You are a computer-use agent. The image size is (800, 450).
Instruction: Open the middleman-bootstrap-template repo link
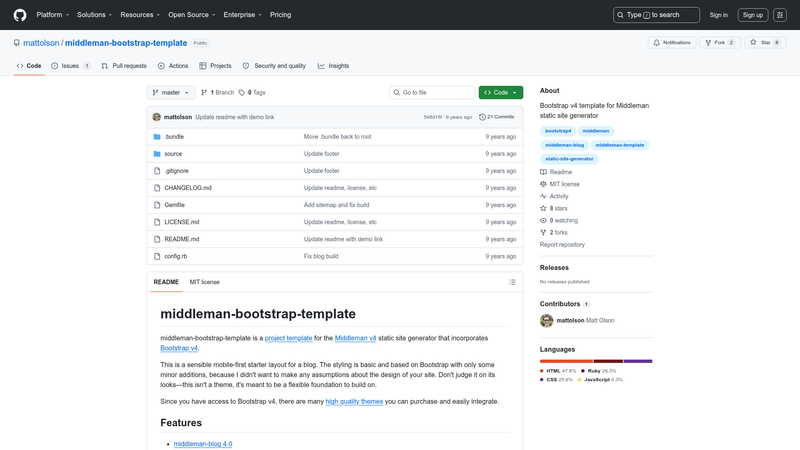[126, 43]
